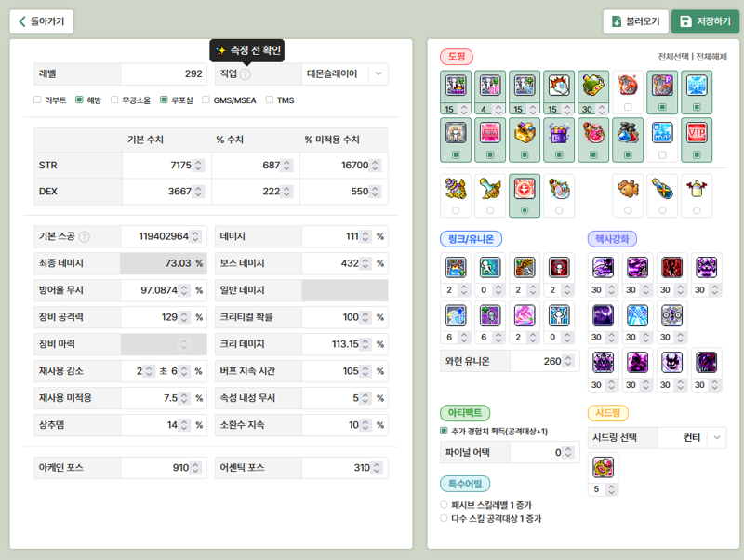
Task: Click the 전체해제 link
Action: point(711,57)
